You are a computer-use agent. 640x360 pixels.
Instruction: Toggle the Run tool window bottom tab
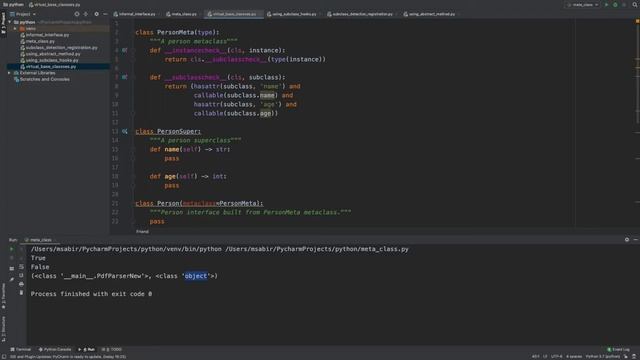87,350
